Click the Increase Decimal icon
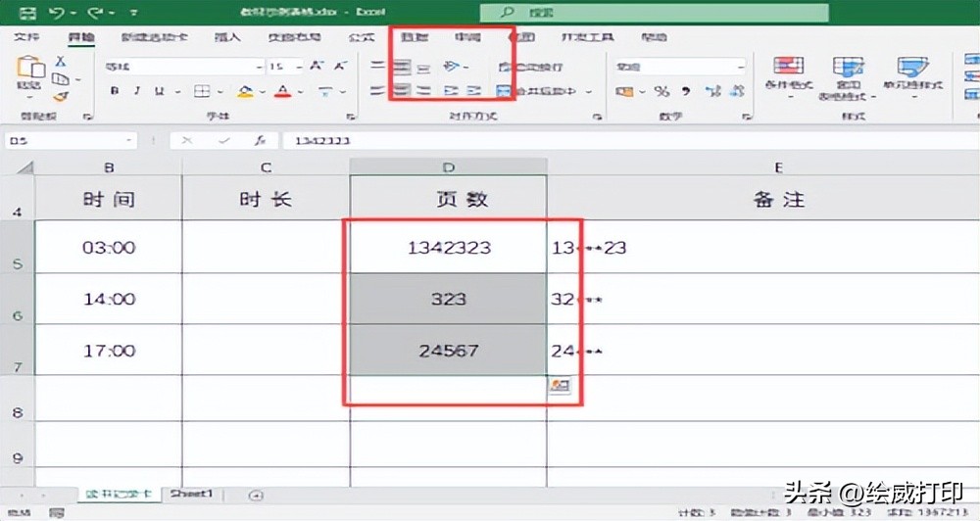The height and width of the screenshot is (521, 980). click(713, 92)
